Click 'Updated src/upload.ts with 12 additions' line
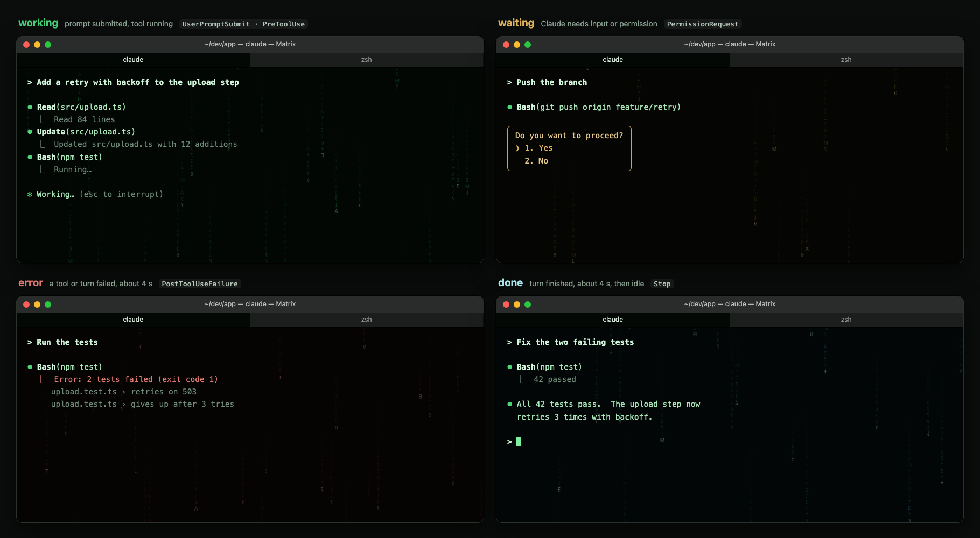The width and height of the screenshot is (980, 538). click(x=145, y=144)
